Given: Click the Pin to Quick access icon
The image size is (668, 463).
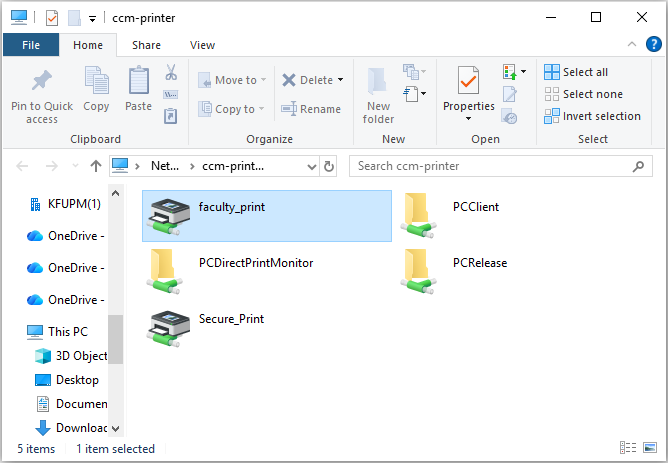Looking at the screenshot, I should coord(41,84).
